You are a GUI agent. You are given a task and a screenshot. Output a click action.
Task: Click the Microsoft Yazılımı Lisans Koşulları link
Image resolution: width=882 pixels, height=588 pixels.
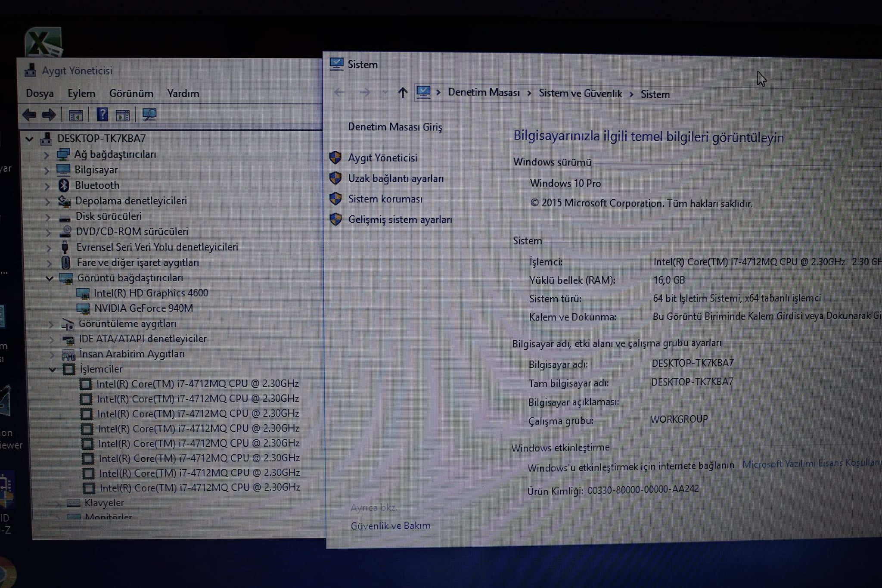tap(812, 463)
